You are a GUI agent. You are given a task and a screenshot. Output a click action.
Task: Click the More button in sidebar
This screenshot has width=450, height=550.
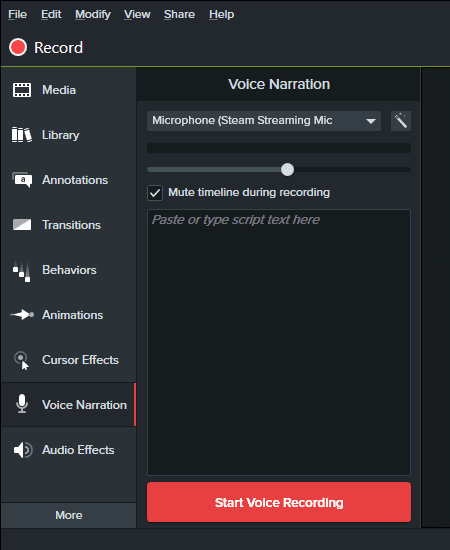pos(69,515)
